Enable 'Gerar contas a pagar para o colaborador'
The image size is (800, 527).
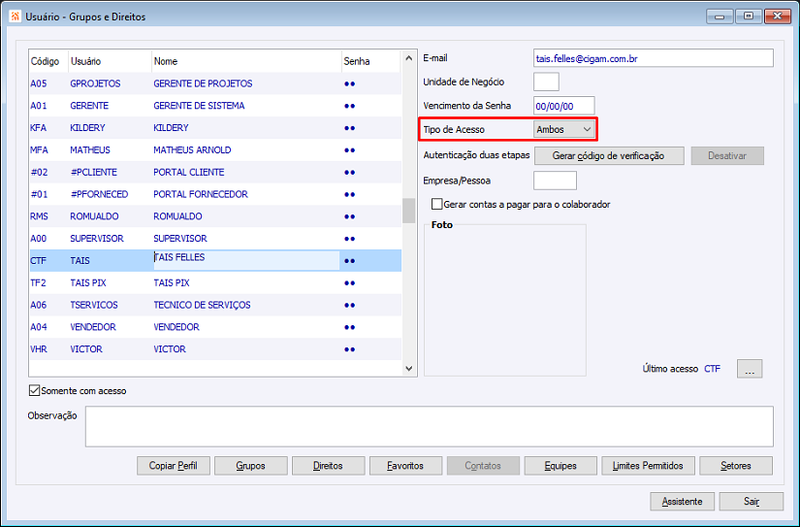tap(437, 204)
